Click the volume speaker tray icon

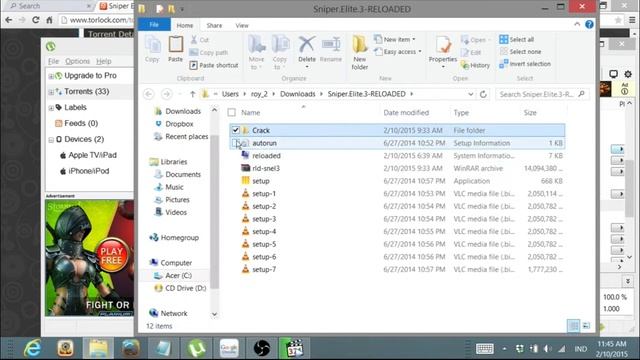(x=547, y=349)
